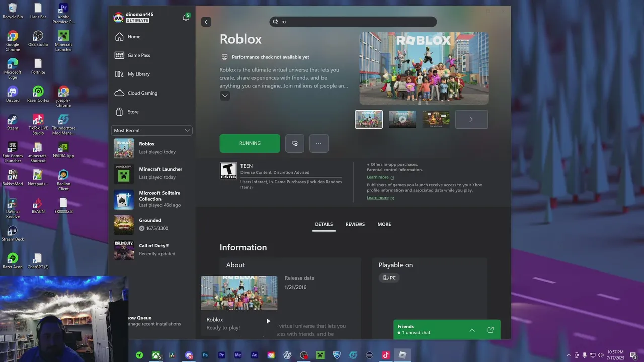The image size is (644, 362).
Task: Open the Most Recent sort dropdown
Action: (151, 130)
